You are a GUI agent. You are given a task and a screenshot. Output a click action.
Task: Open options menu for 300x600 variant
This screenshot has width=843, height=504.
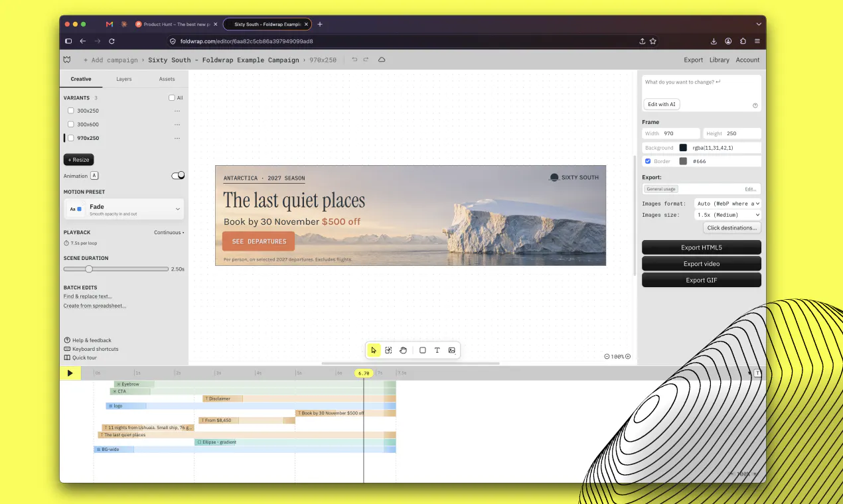[177, 124]
